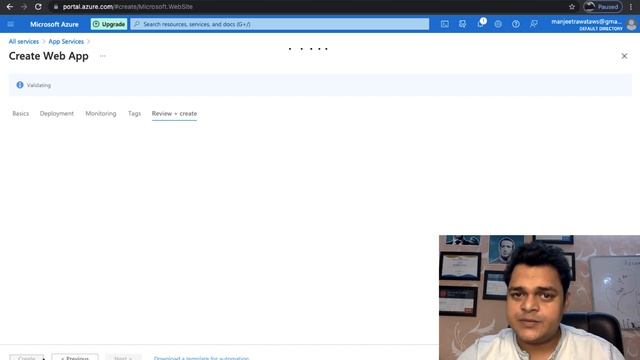
Task: Open the Help question mark icon
Action: [516, 24]
